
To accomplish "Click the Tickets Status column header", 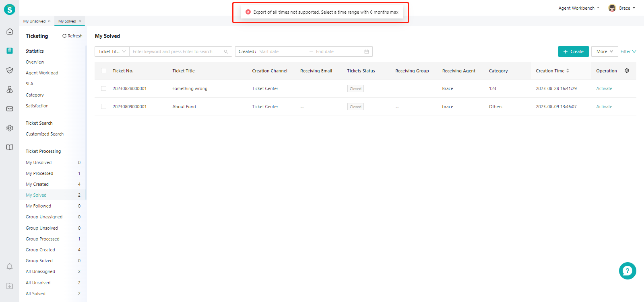I will point(361,71).
